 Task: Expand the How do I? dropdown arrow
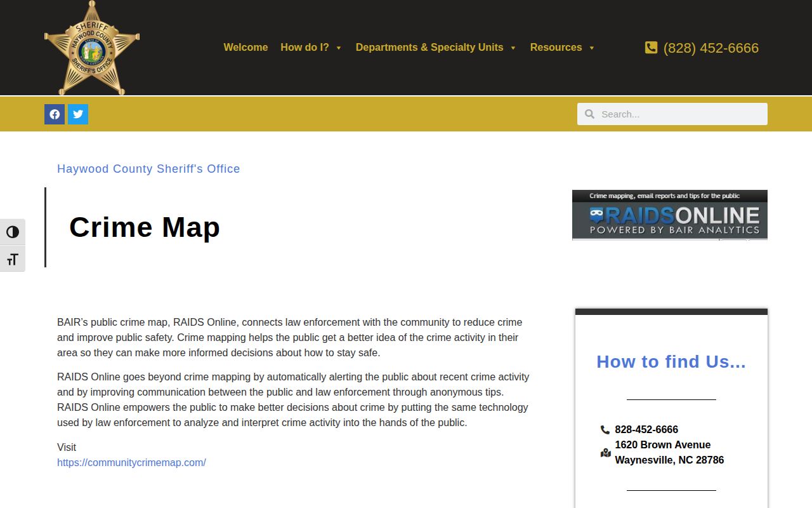coord(339,48)
